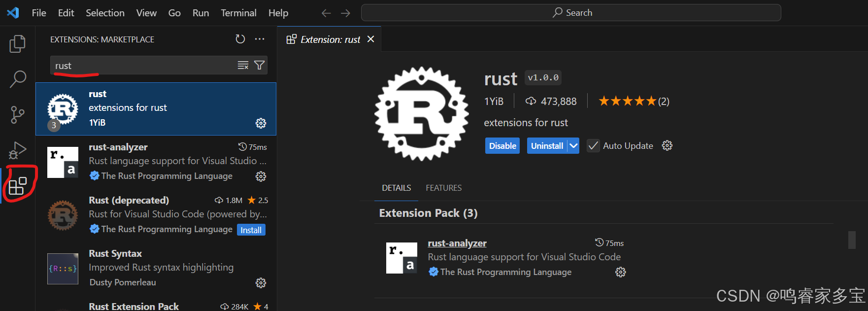The image size is (868, 311).
Task: Open manage gear for rust by 1YiB
Action: (x=261, y=123)
